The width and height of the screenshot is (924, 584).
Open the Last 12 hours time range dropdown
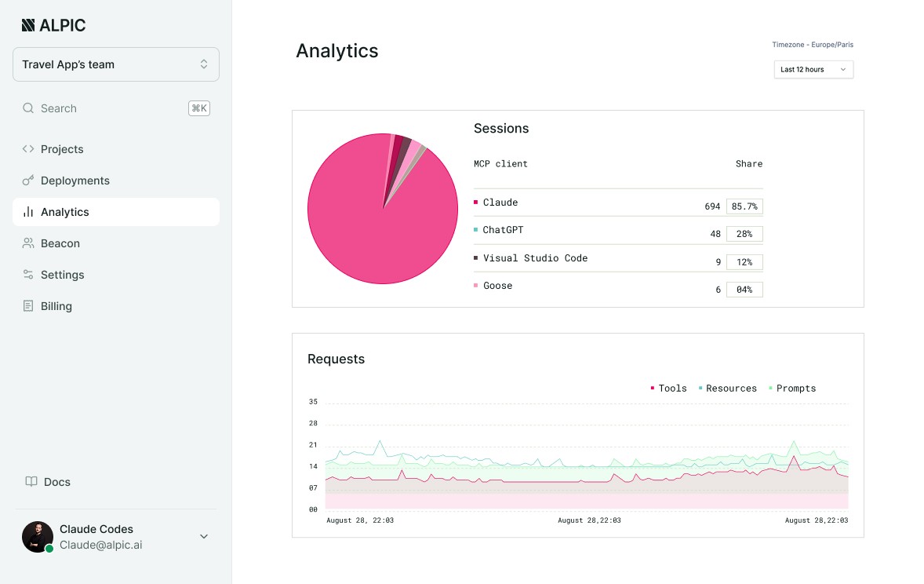pos(813,70)
